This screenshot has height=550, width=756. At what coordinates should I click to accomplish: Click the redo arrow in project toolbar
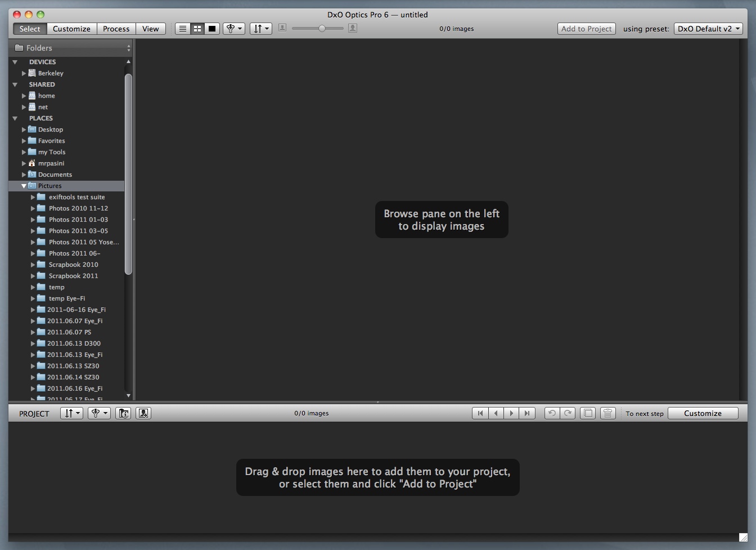tap(568, 413)
